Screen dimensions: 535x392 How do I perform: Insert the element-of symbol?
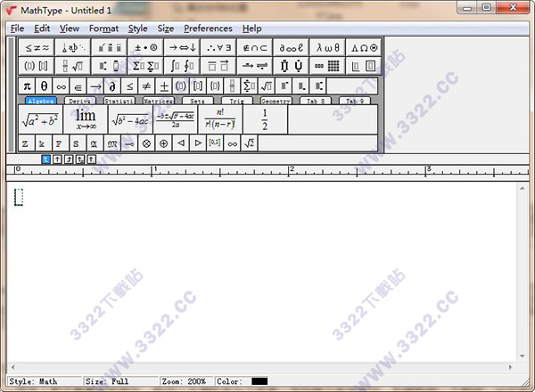pos(78,86)
